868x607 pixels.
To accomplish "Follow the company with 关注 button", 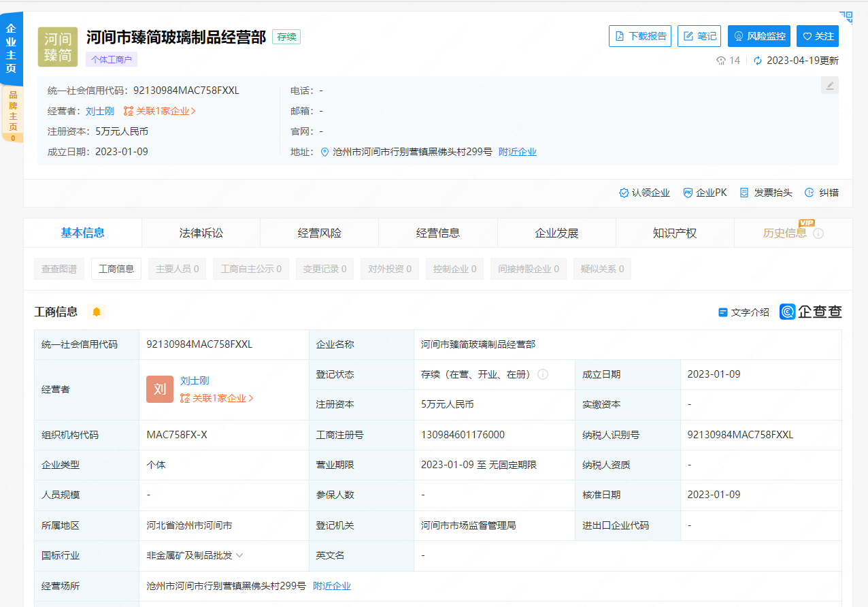I will (818, 36).
